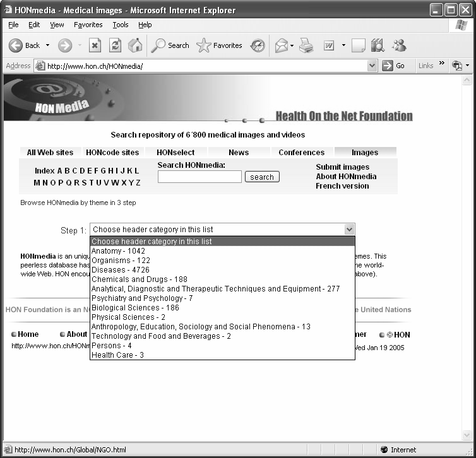Open the View menu

(57, 25)
